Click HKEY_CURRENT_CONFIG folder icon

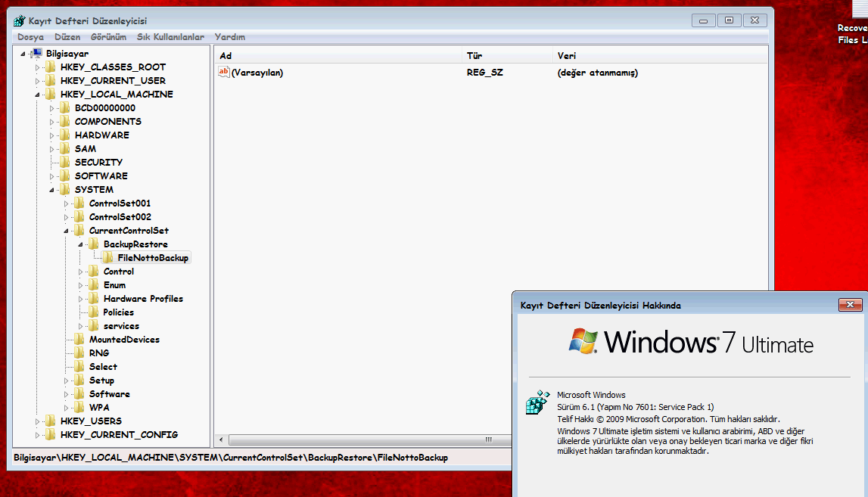pos(51,434)
